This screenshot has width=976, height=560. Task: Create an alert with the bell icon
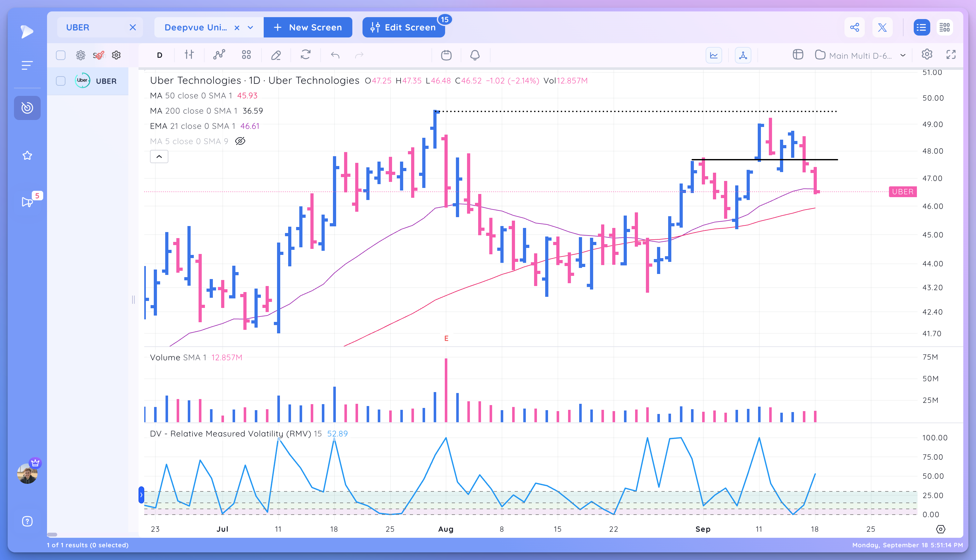click(x=475, y=55)
